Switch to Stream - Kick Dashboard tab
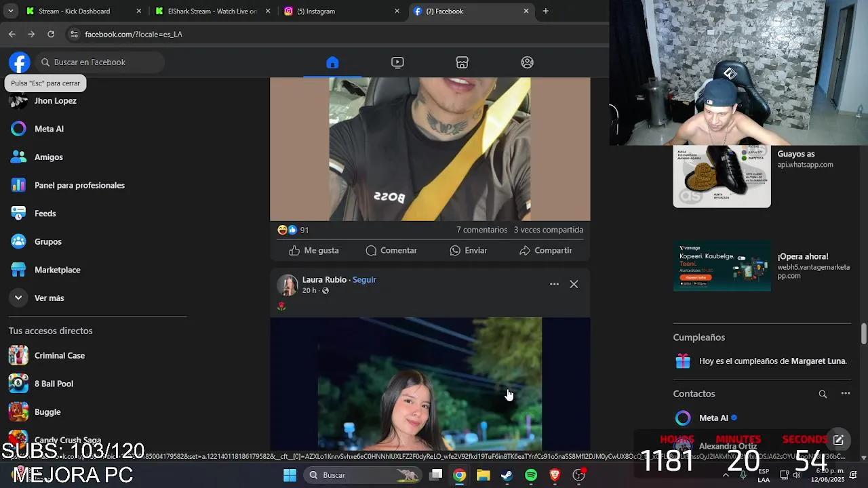Screen dimensions: 868x488 (83, 11)
